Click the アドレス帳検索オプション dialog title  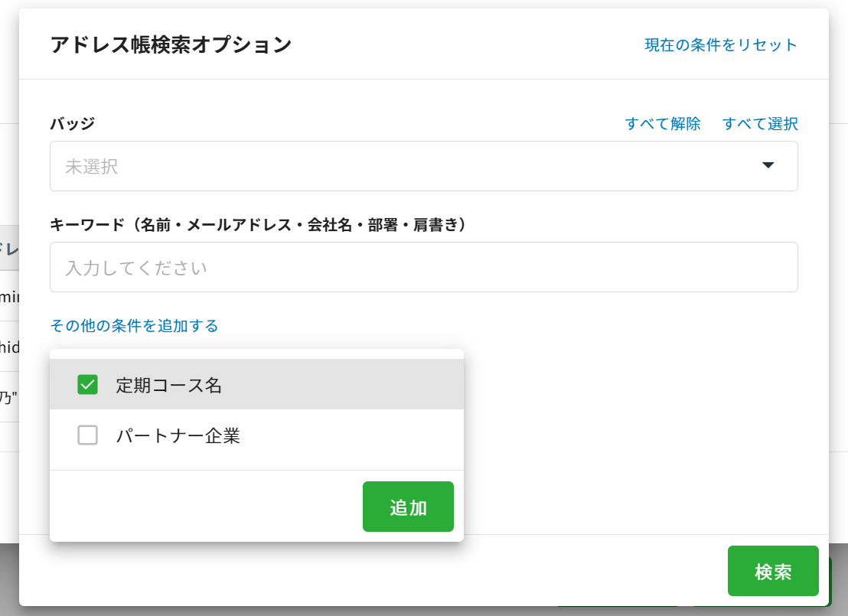[171, 45]
